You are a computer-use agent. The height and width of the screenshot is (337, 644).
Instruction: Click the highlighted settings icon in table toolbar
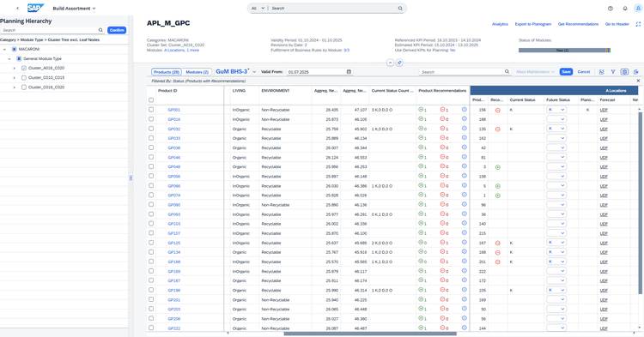(624, 72)
